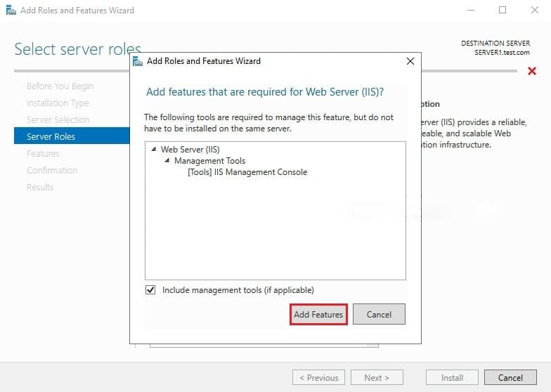Click the SERVER1.test.com destination text

(502, 52)
